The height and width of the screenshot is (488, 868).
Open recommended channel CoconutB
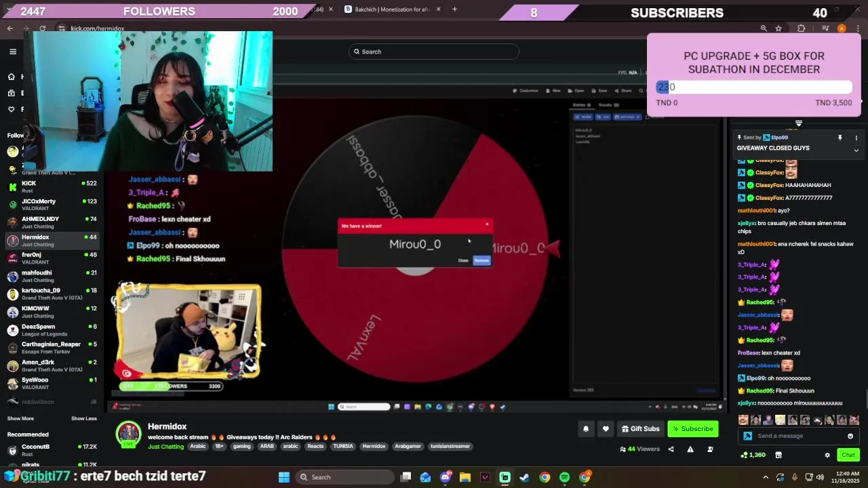click(x=52, y=450)
